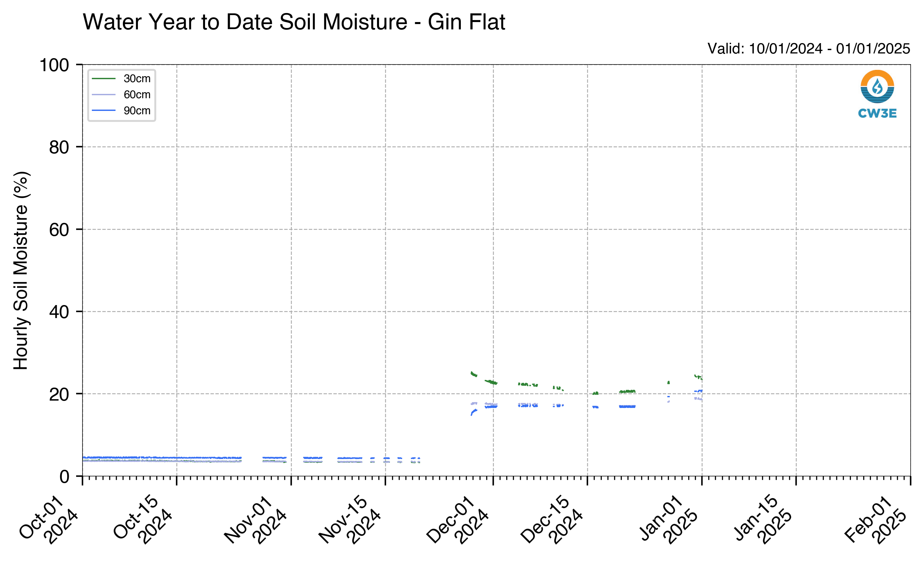The height and width of the screenshot is (574, 924).
Task: Click the 0 y-axis tick label
Action: 64,477
